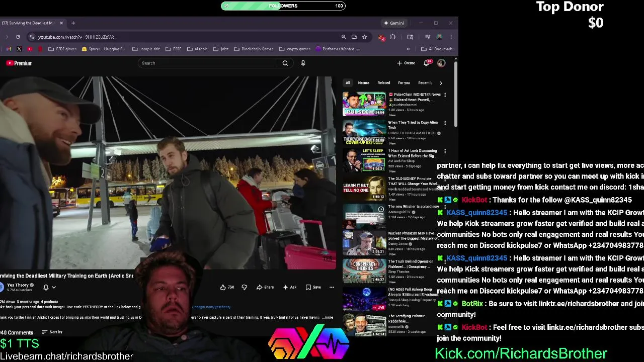Viewport: 644px width, 362px height.
Task: Select the Nature filter chip
Action: [x=363, y=83]
